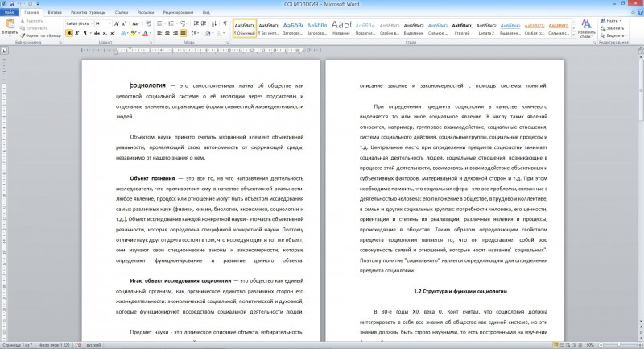The width and height of the screenshot is (644, 349).
Task: Click the Align Left icon
Action: (159, 33)
